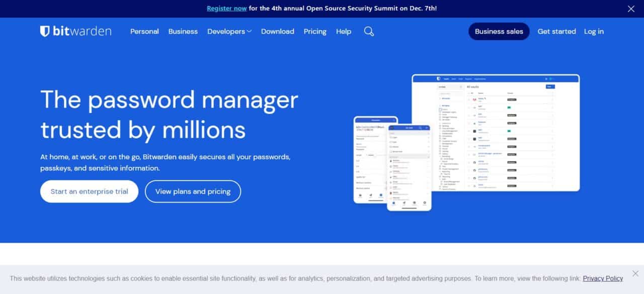Open the Log in link
644x294 pixels.
click(x=594, y=31)
